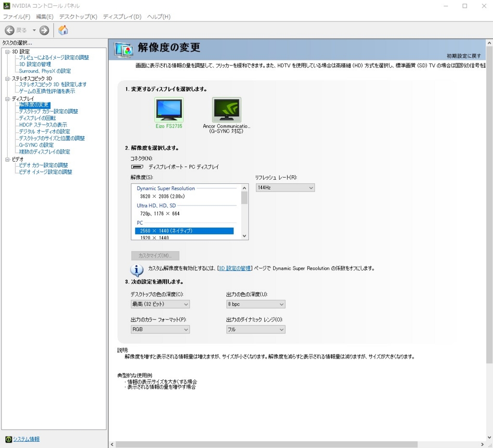The width and height of the screenshot is (493, 448).
Task: Click horizontal scrollbar right arrow
Action: coord(482,445)
